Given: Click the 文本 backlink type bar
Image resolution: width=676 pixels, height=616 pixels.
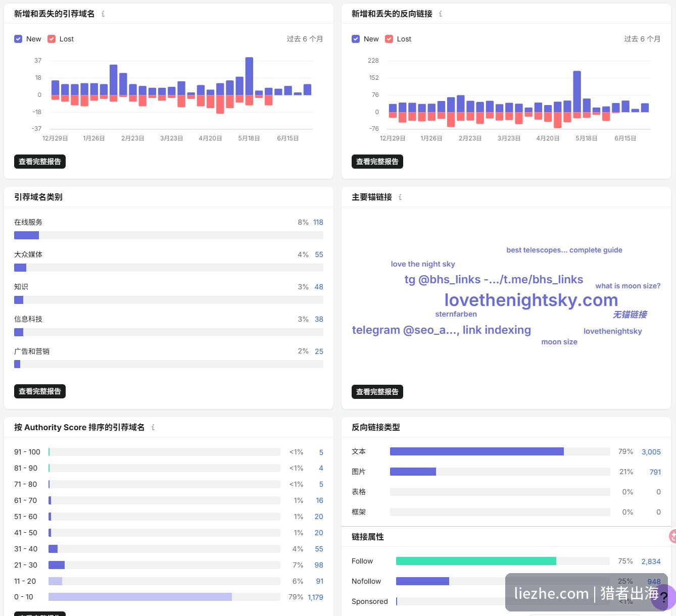Looking at the screenshot, I should click(x=500, y=451).
